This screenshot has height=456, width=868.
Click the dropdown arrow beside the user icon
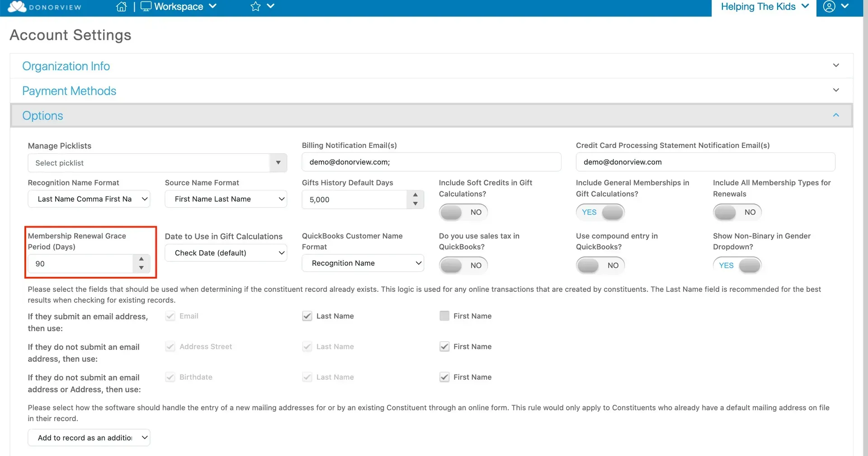[x=844, y=6]
